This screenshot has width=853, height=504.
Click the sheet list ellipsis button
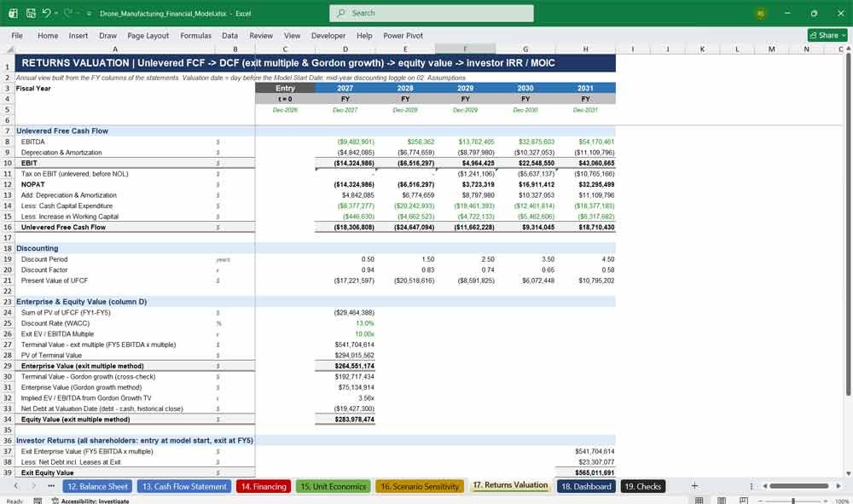click(x=51, y=486)
